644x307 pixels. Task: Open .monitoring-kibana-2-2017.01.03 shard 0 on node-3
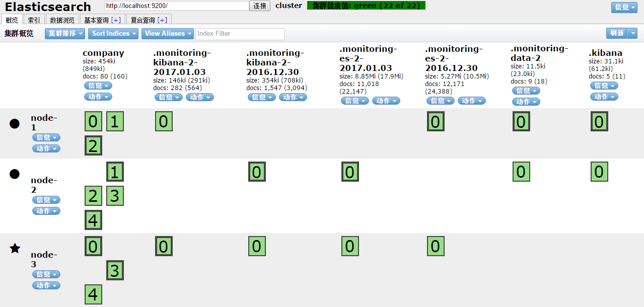(x=164, y=246)
